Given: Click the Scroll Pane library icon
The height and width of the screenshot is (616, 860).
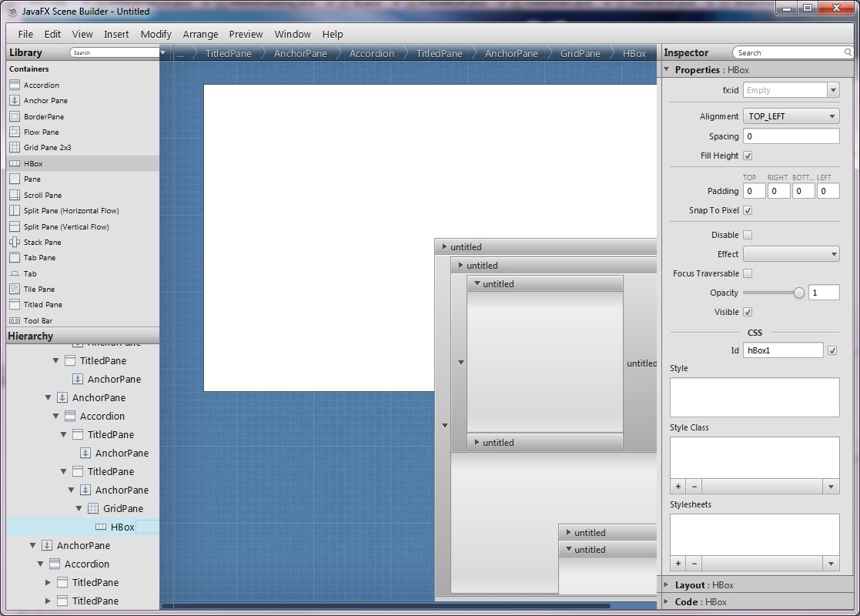Looking at the screenshot, I should [x=15, y=196].
